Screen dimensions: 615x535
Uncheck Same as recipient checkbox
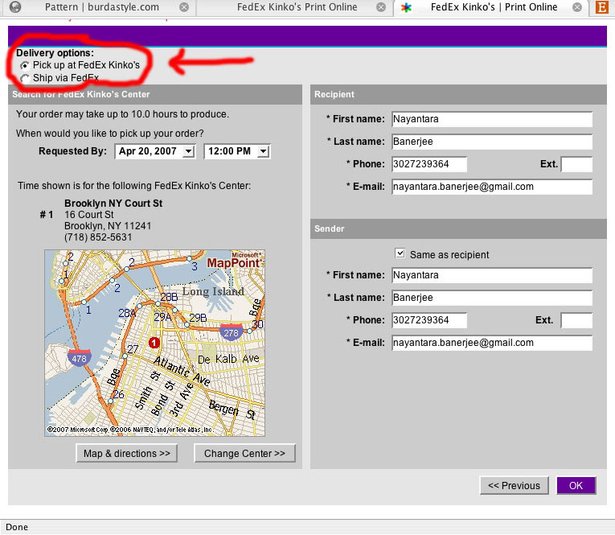point(400,253)
